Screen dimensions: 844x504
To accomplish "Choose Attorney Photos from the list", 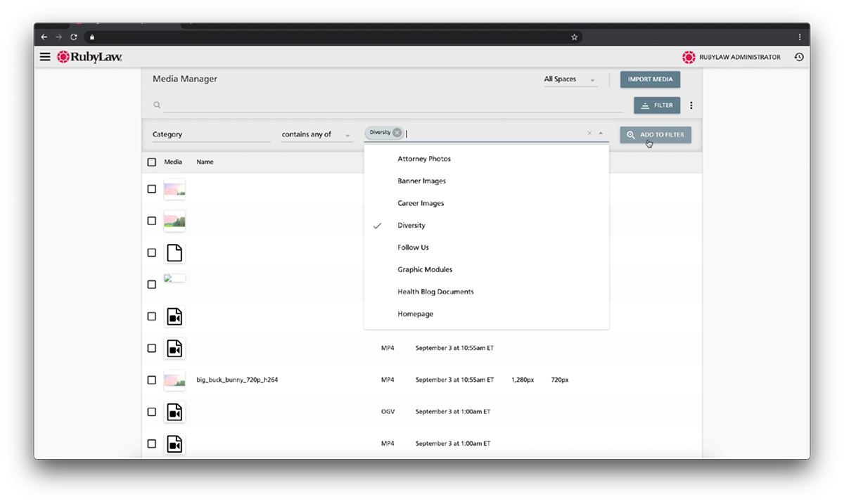I will 424,159.
